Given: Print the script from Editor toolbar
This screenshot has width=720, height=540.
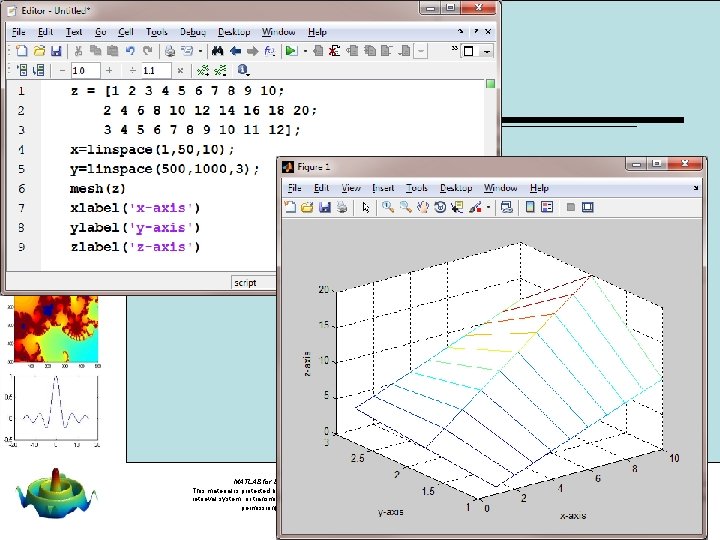Looking at the screenshot, I should pyautogui.click(x=170, y=51).
